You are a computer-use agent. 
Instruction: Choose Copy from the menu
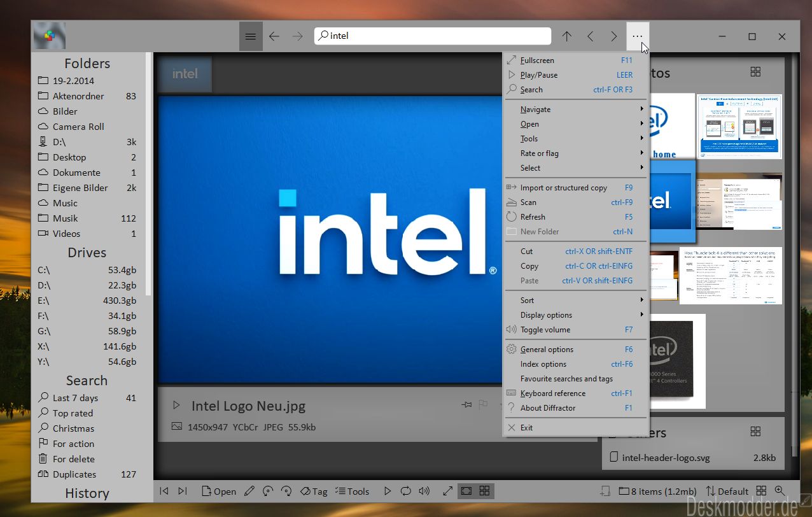[x=576, y=266]
